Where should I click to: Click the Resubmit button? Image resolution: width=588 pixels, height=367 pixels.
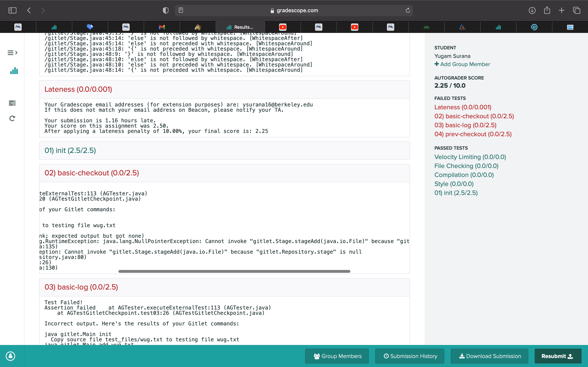558,356
